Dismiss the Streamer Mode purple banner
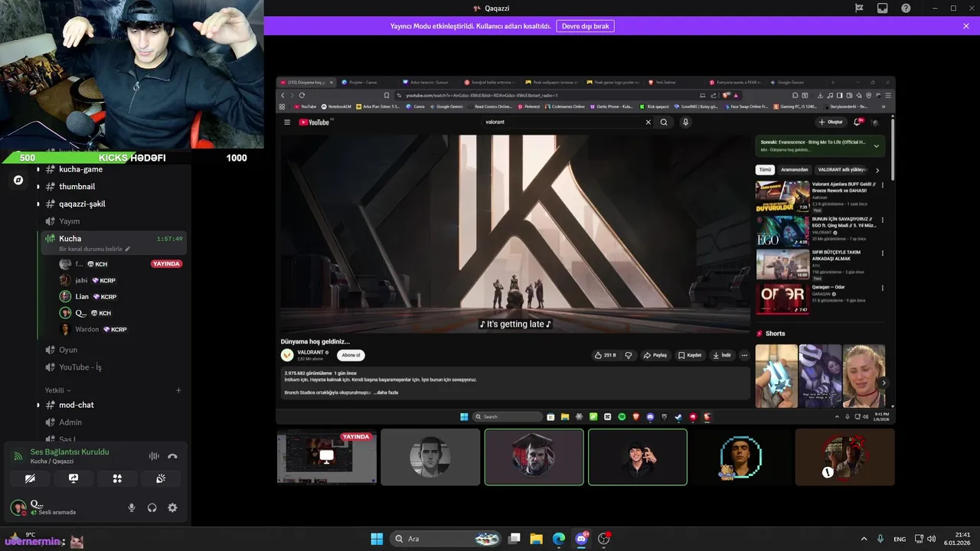 (x=966, y=26)
